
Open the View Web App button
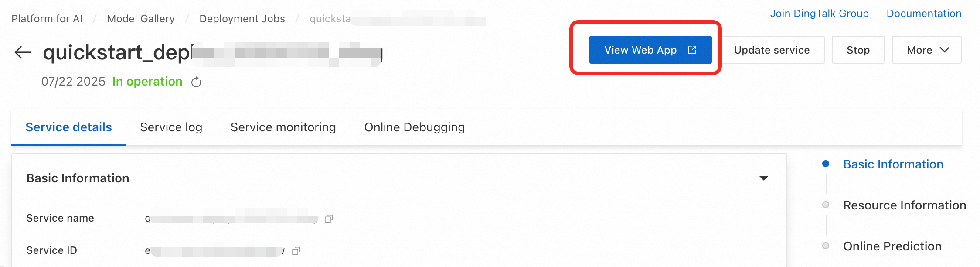(650, 50)
